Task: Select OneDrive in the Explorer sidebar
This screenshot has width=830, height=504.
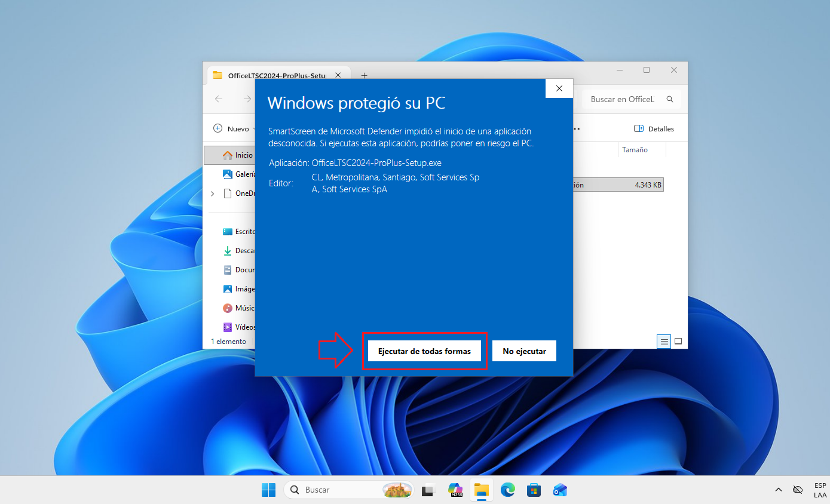Action: point(239,193)
